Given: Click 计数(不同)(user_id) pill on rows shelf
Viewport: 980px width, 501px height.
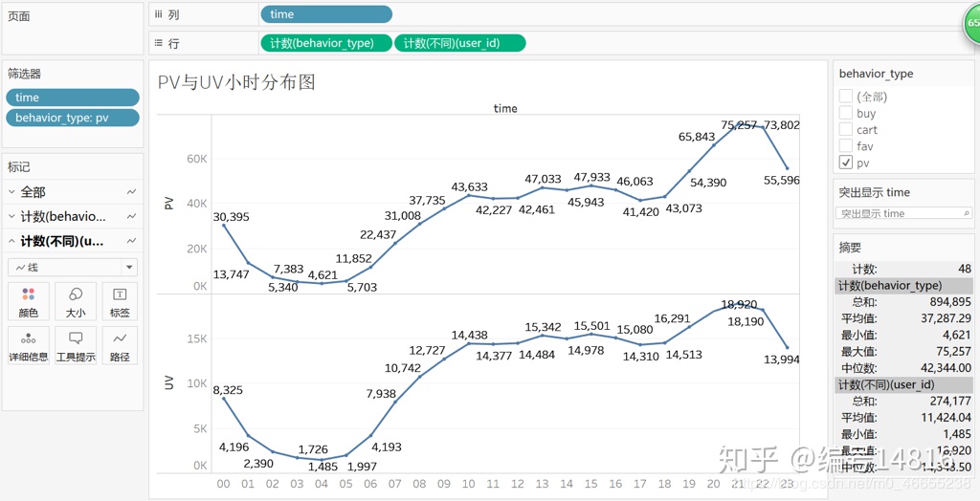Looking at the screenshot, I should tap(460, 43).
